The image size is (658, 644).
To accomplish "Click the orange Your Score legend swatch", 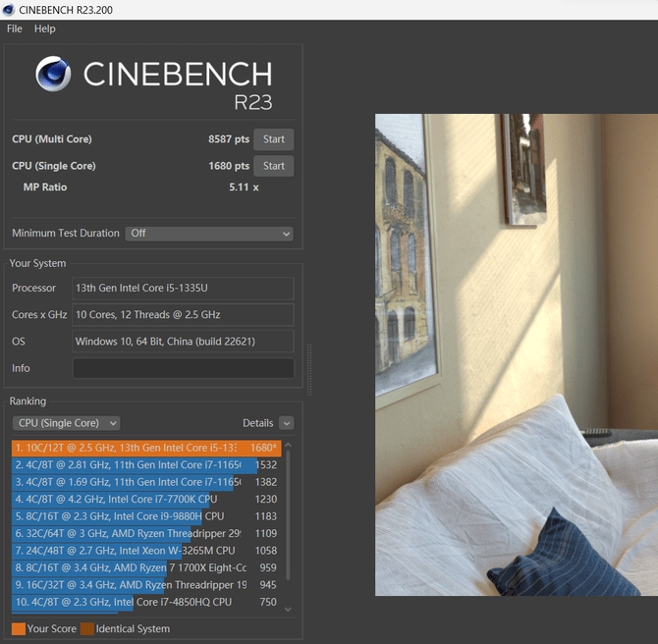I will click(19, 628).
